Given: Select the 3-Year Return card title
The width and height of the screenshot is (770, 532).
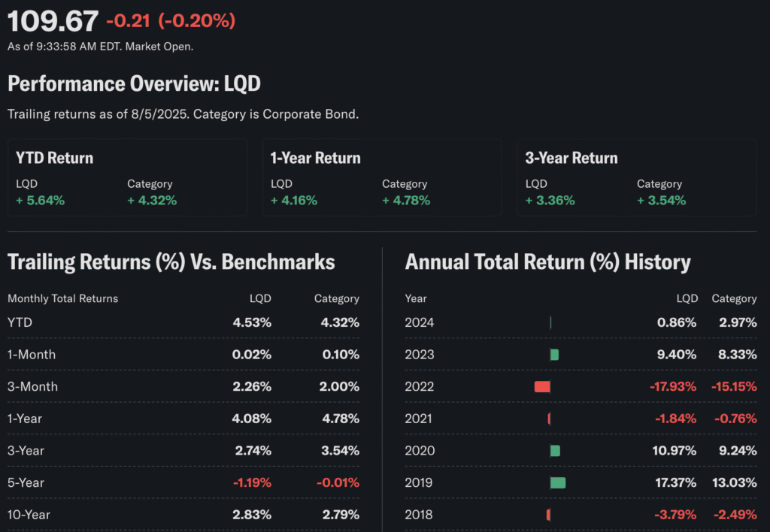Looking at the screenshot, I should [571, 158].
